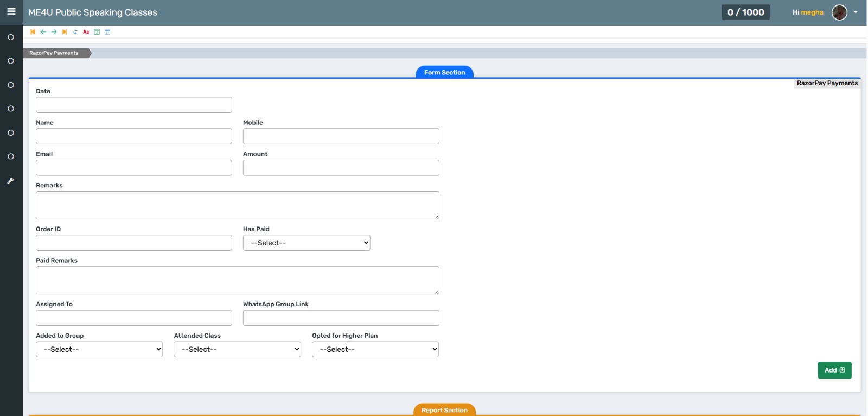Click the blue calendar icon in toolbar
The height and width of the screenshot is (416, 868).
point(107,32)
